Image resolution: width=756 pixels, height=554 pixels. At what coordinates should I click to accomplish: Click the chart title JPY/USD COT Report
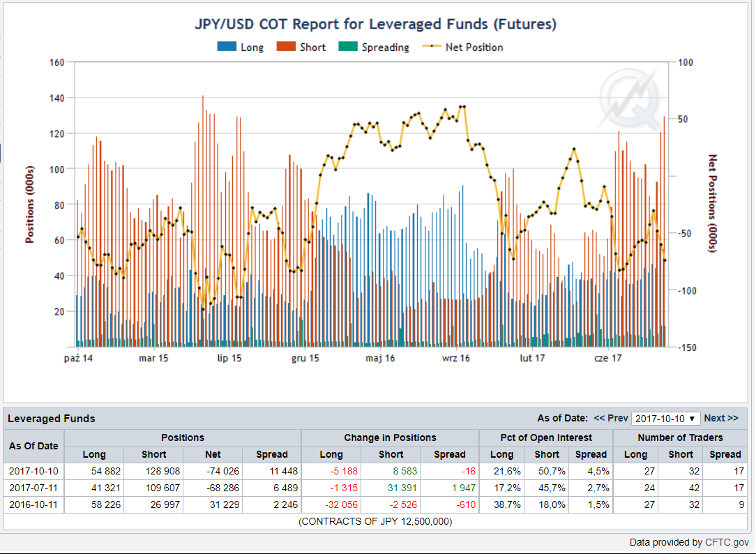375,24
